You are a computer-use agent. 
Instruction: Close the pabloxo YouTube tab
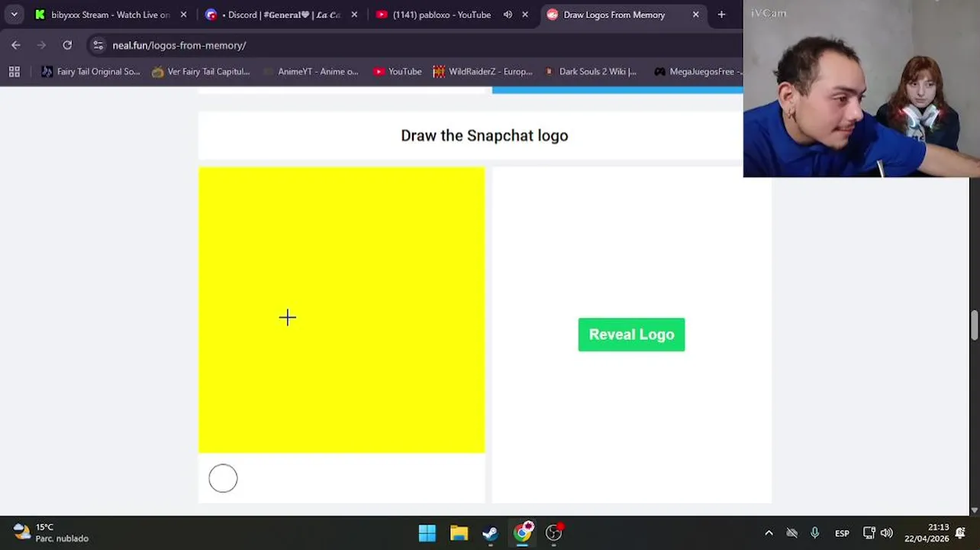[525, 15]
